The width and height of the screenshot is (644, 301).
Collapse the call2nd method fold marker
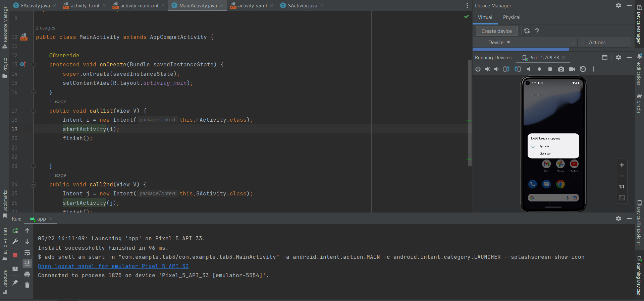point(34,184)
